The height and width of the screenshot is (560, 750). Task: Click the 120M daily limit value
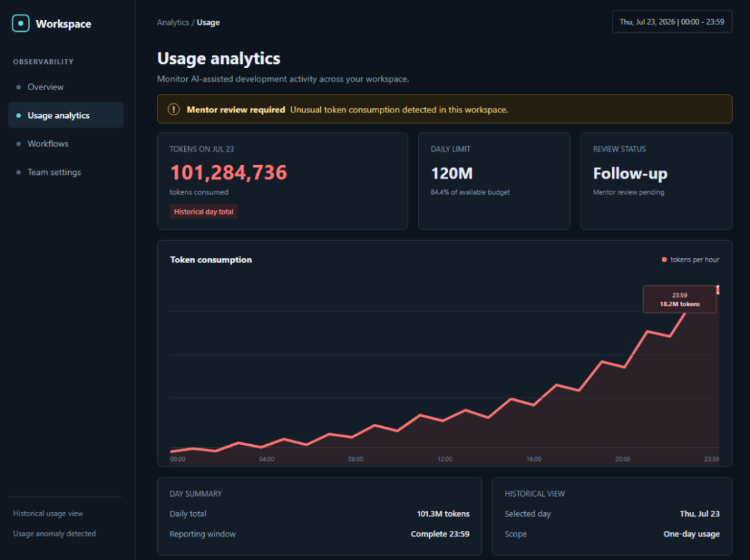(x=451, y=173)
